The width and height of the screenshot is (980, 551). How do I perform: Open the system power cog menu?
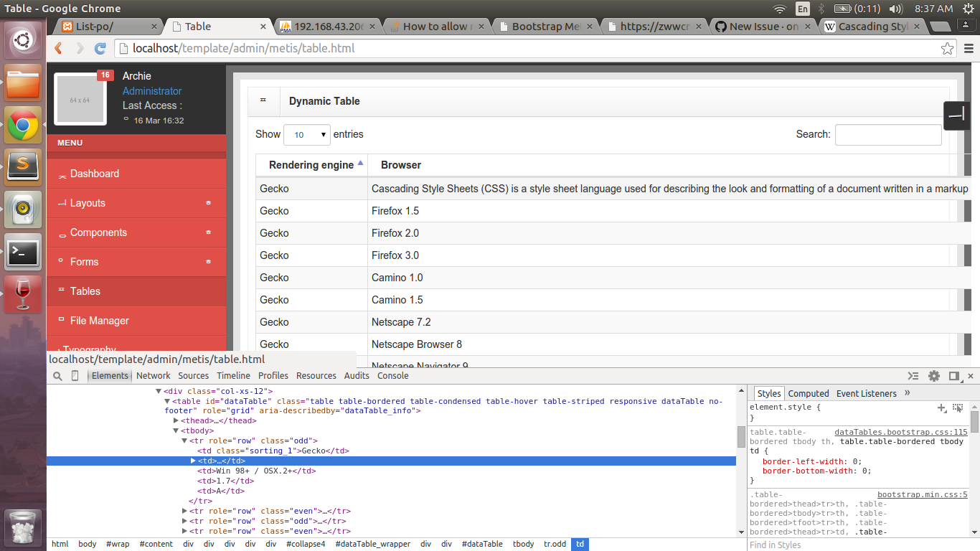[968, 9]
